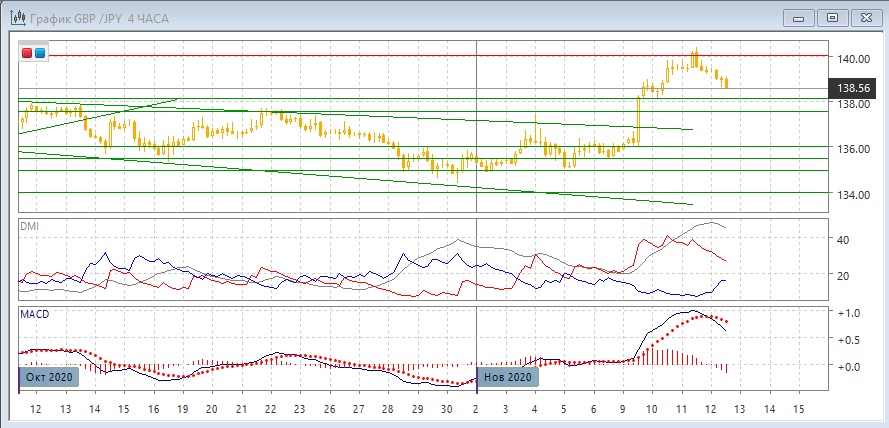The width and height of the screenshot is (889, 428).
Task: Click date 15 at right end of time axis
Action: [797, 410]
